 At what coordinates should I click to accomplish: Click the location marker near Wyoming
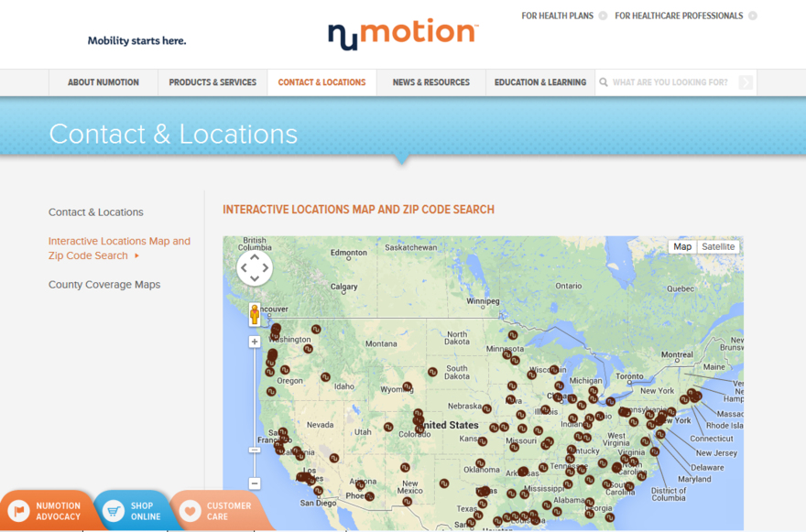[x=408, y=386]
